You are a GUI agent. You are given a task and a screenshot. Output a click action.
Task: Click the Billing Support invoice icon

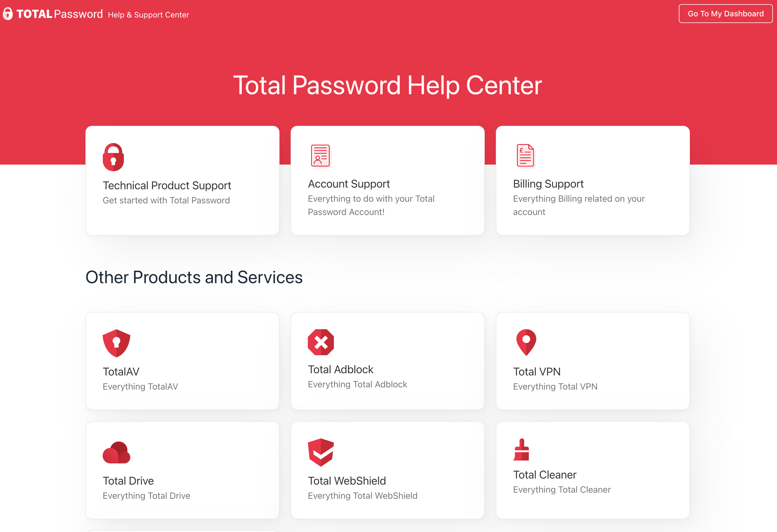tap(525, 155)
